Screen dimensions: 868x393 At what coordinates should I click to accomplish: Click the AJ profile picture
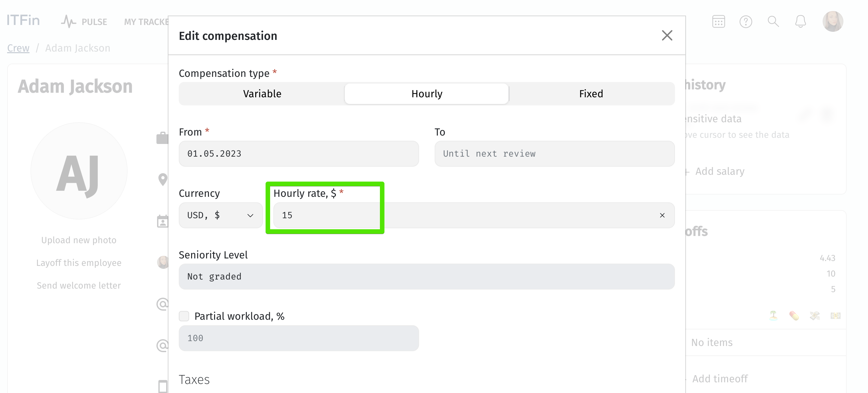click(79, 171)
